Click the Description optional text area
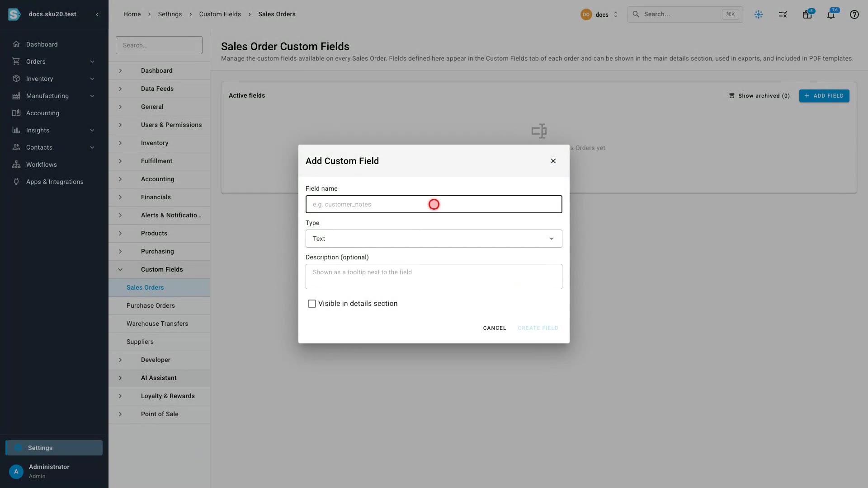This screenshot has height=488, width=868. [434, 277]
